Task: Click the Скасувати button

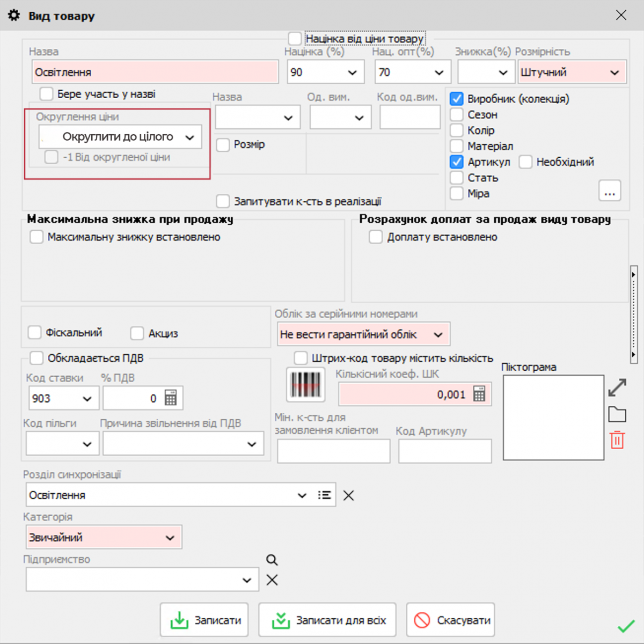Action: 451,620
